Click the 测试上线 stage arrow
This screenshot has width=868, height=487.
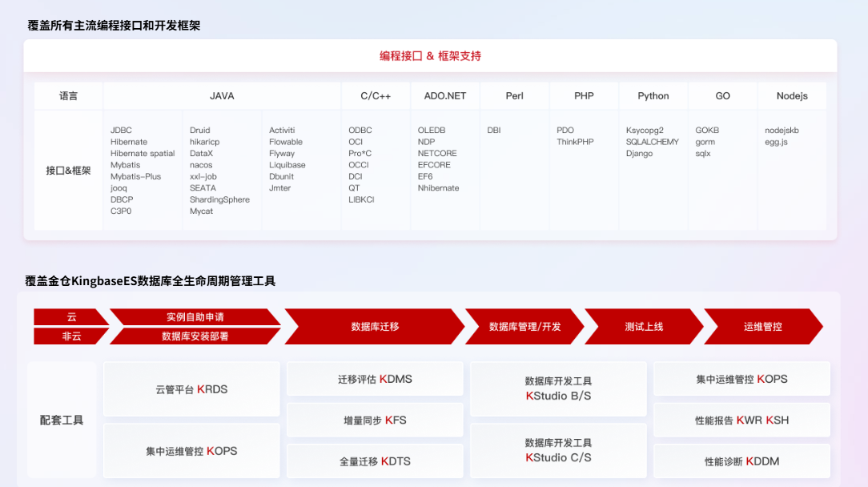coord(644,327)
